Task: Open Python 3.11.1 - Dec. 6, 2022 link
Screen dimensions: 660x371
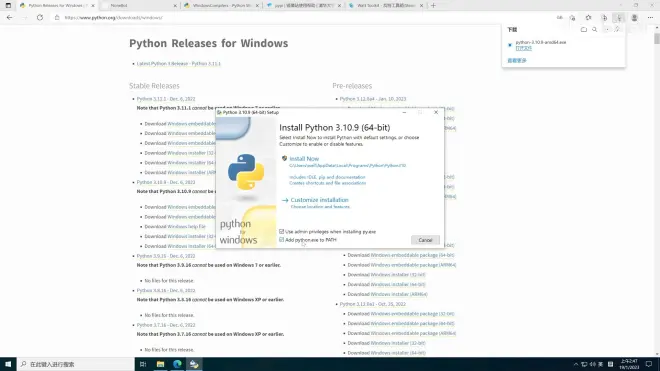Action: click(166, 99)
